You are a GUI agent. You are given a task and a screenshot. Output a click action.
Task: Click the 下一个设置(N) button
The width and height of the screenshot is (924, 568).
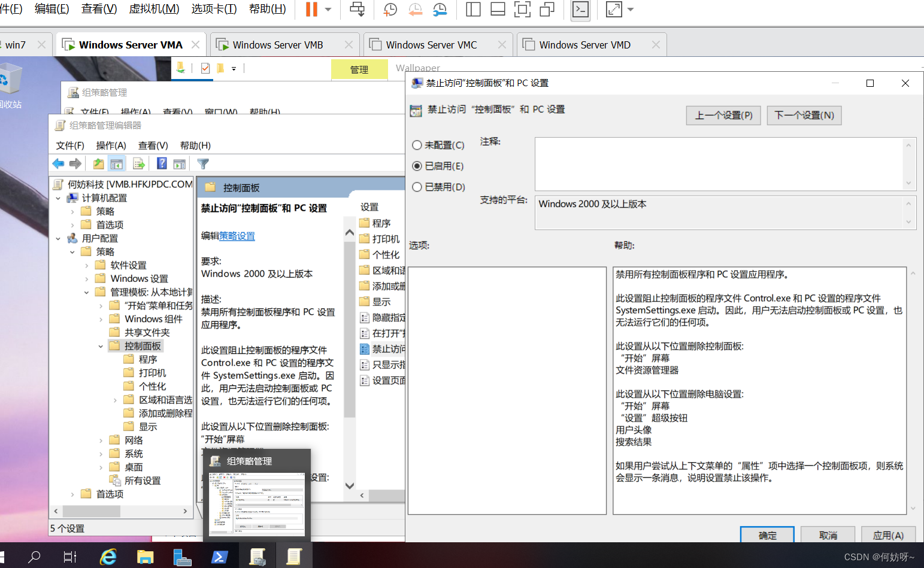point(804,116)
